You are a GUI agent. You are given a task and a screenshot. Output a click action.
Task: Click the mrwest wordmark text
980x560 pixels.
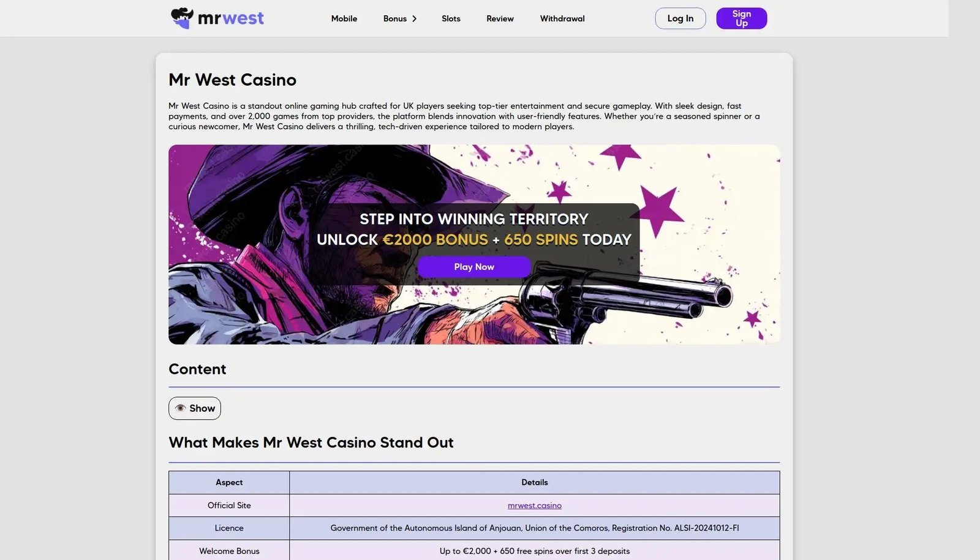(x=231, y=18)
